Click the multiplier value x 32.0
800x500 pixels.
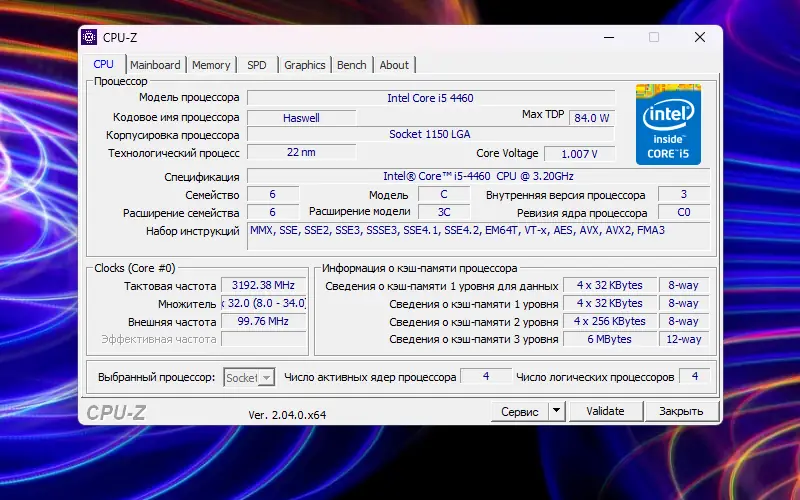263,303
